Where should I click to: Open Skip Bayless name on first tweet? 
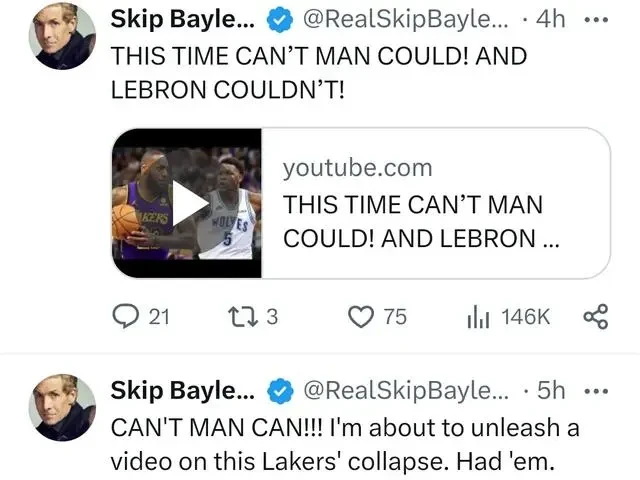182,20
